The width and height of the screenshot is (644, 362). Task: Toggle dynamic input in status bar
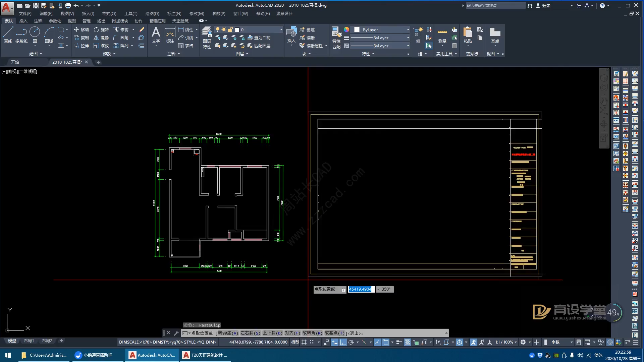click(x=334, y=342)
